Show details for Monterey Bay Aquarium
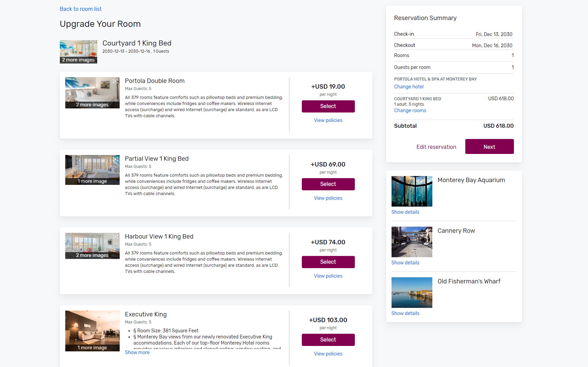 (x=405, y=212)
